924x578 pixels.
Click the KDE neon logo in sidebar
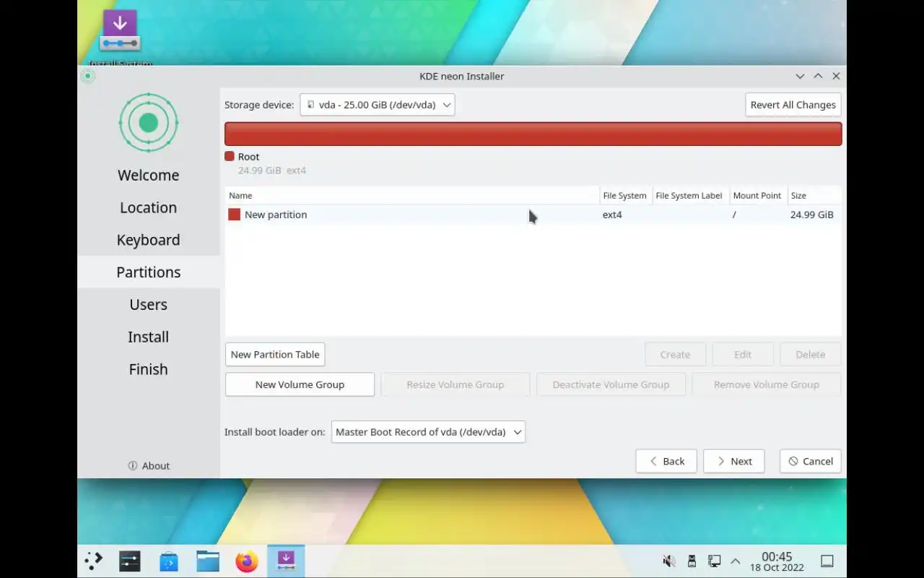[x=148, y=123]
